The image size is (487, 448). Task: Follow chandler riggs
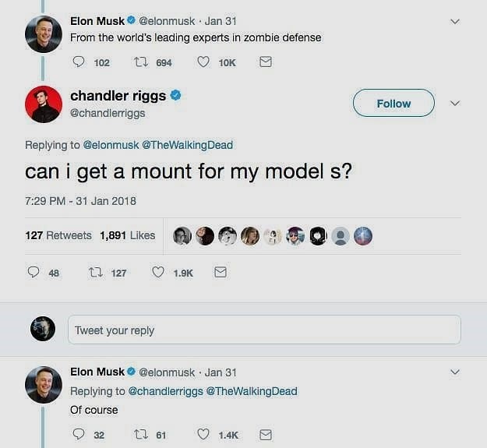[393, 104]
